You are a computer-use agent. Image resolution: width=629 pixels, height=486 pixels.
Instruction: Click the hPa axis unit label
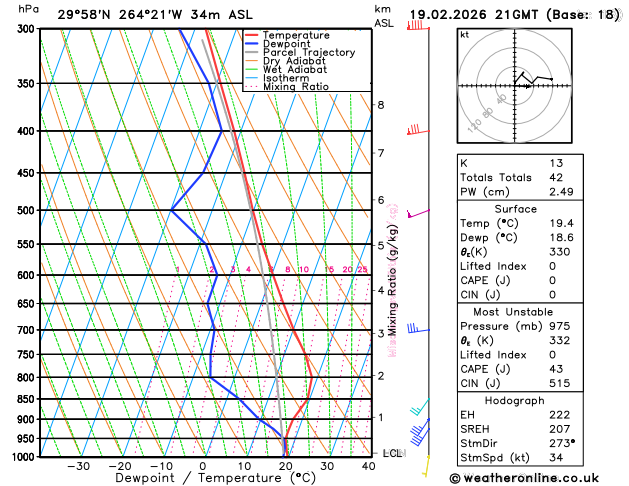[28, 9]
